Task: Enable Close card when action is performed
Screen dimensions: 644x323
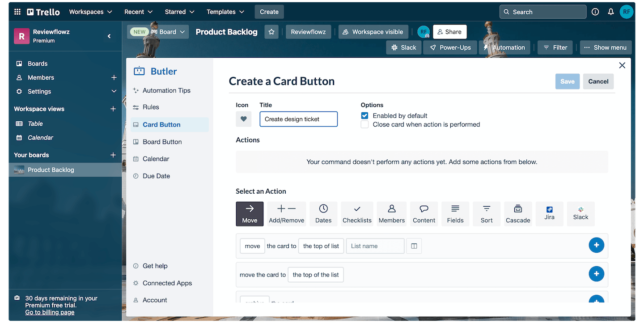Action: pyautogui.click(x=364, y=124)
